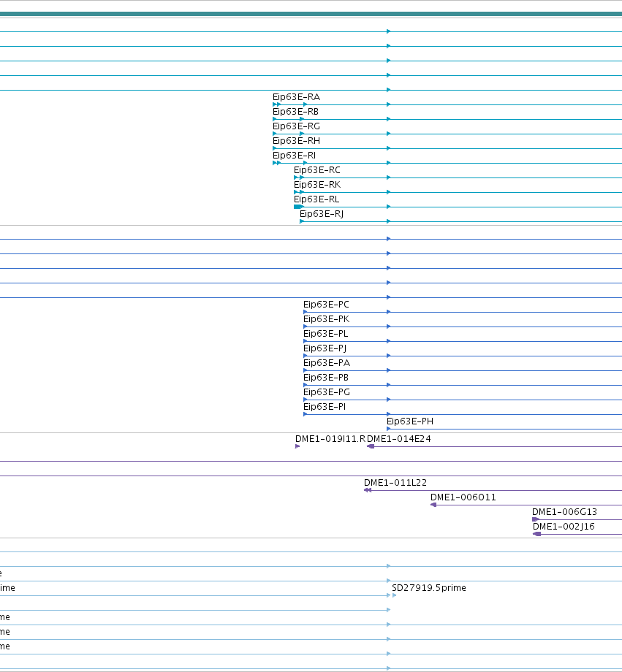This screenshot has width=622, height=672.
Task: Select the DME1-011L22 feature label
Action: (x=395, y=483)
